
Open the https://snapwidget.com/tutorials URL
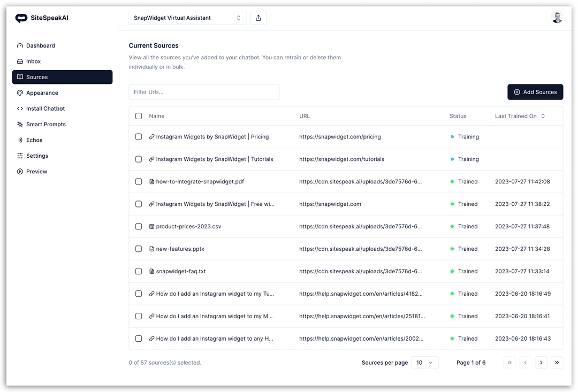coord(341,159)
